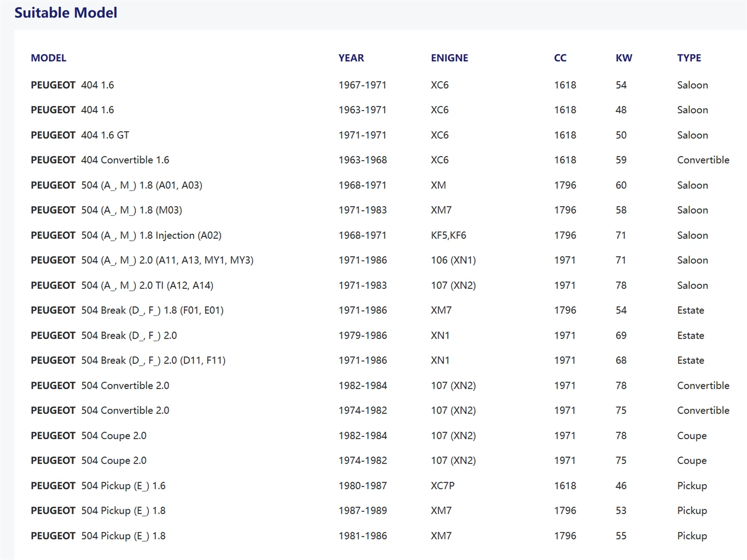Click the year '1971-1971' cell

[x=363, y=135]
